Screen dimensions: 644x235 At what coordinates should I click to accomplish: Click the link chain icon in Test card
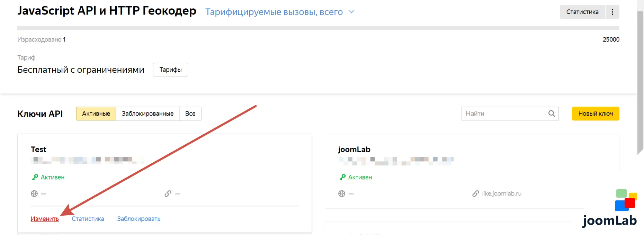168,193
